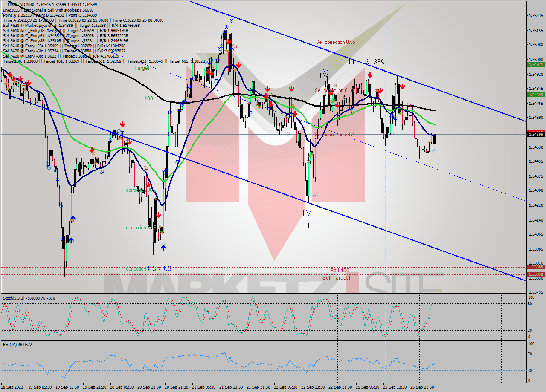Click the '25 Sep 21:30' time label
Screen dimensions: 546x392
[422, 387]
